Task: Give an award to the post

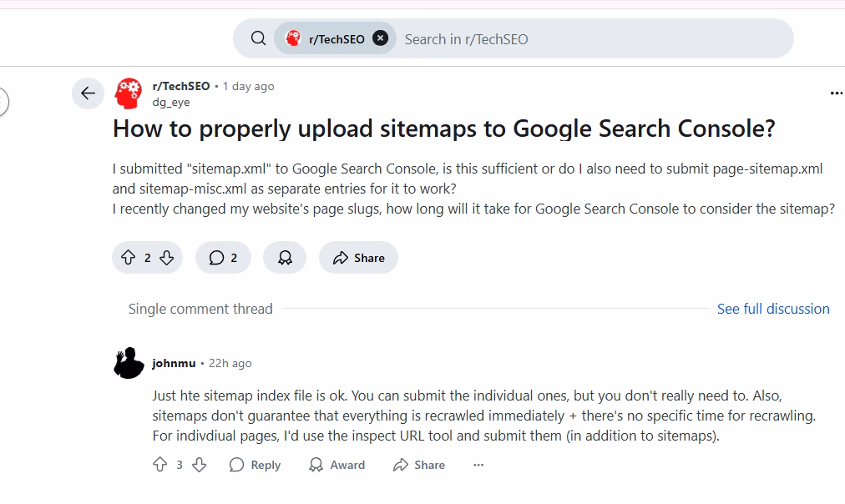Action: (x=285, y=258)
